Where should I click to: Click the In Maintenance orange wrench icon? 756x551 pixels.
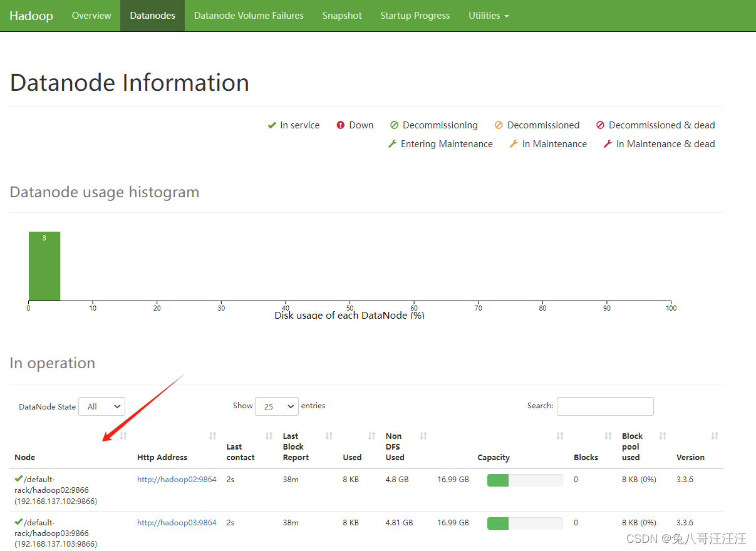514,144
